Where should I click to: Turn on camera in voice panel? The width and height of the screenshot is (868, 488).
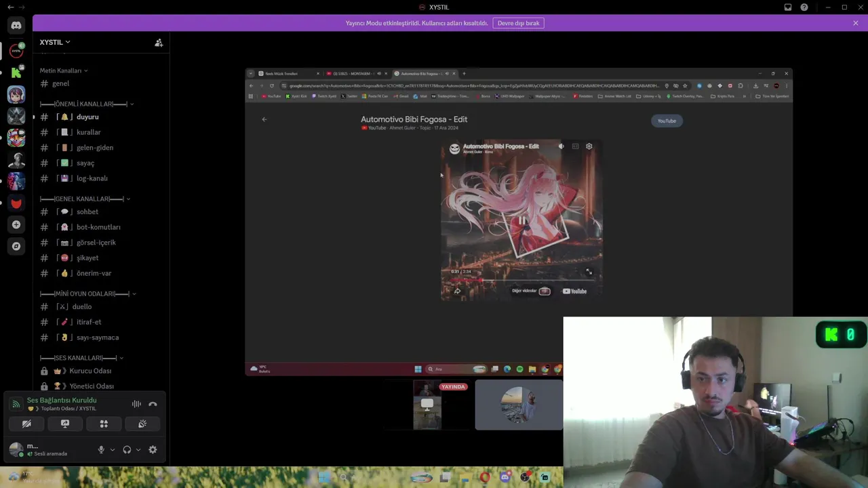(x=26, y=424)
